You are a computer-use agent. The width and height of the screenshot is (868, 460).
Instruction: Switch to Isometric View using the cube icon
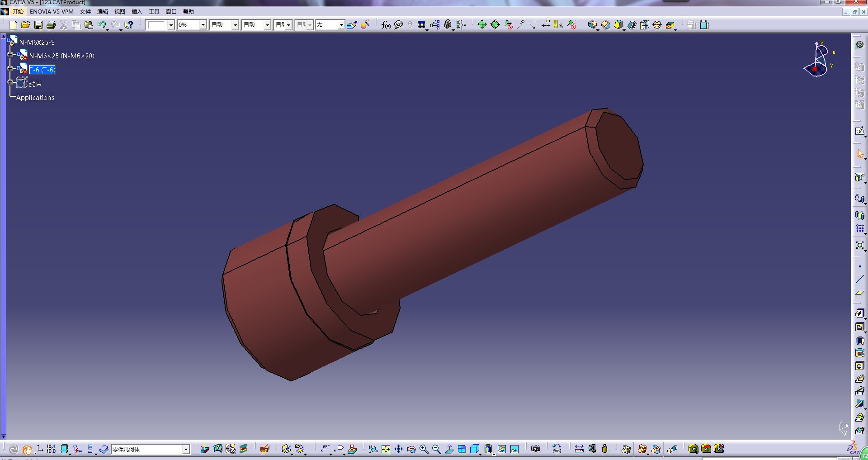tap(474, 449)
